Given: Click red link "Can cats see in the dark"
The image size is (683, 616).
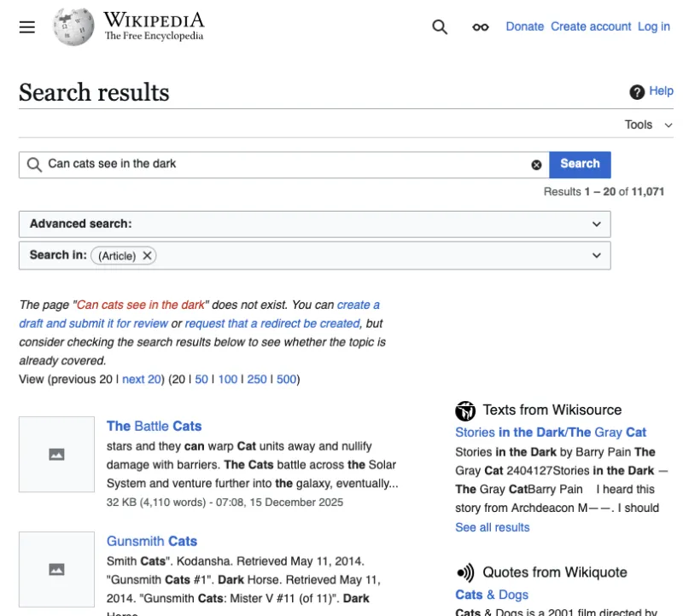Looking at the screenshot, I should [141, 305].
